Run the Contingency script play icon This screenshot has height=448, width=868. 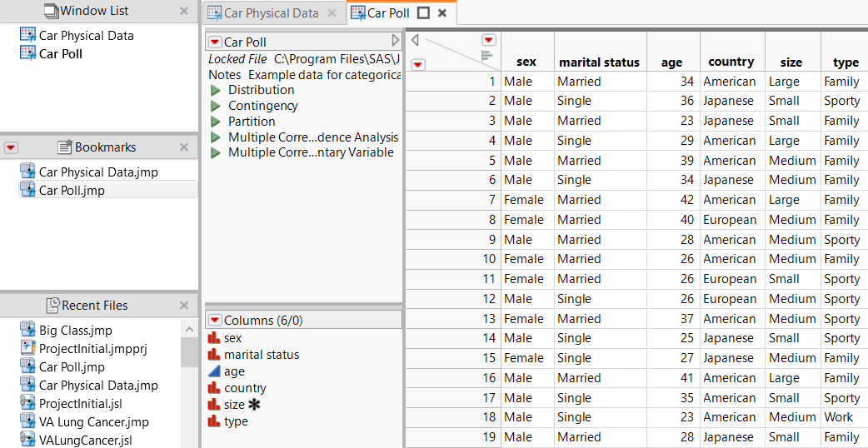pyautogui.click(x=216, y=106)
